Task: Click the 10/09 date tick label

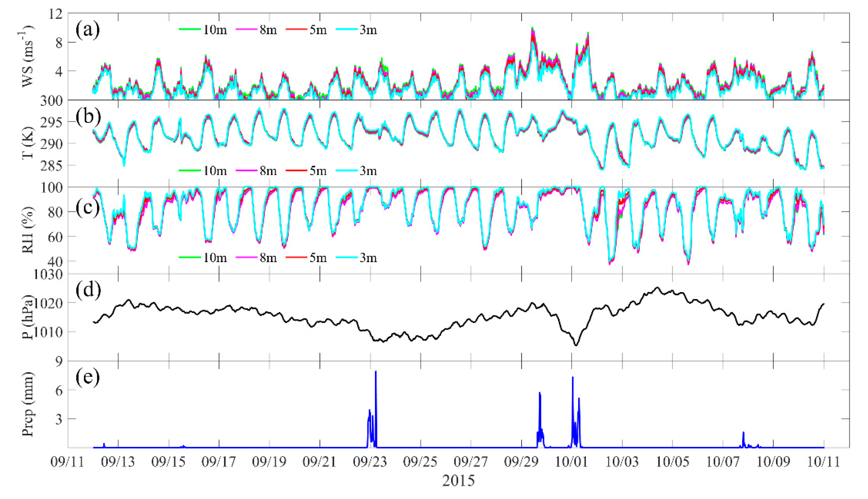Action: [773, 462]
